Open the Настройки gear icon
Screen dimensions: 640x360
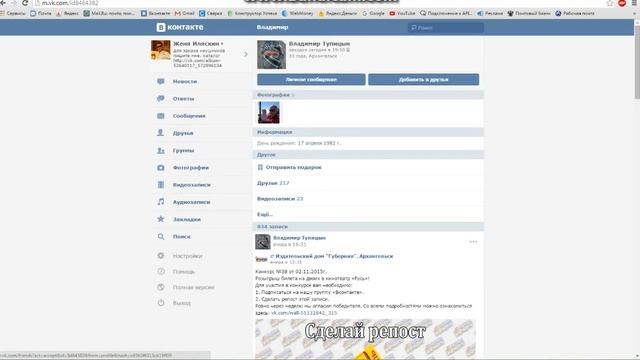click(x=161, y=256)
